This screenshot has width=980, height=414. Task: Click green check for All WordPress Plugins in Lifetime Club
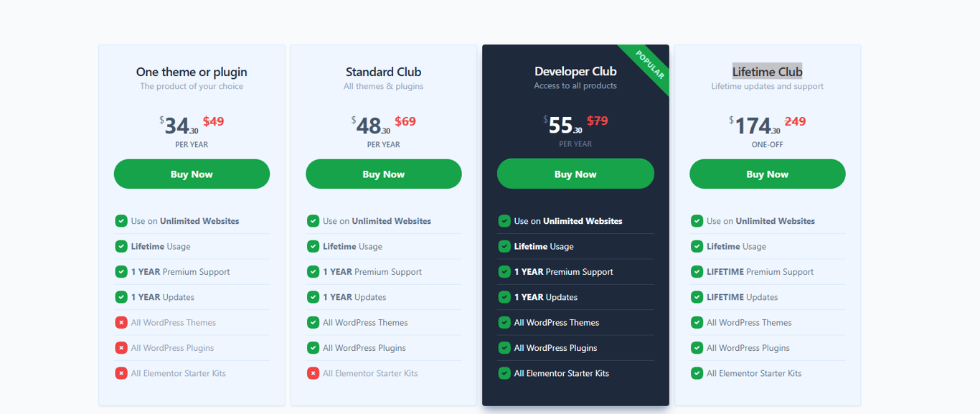point(697,348)
